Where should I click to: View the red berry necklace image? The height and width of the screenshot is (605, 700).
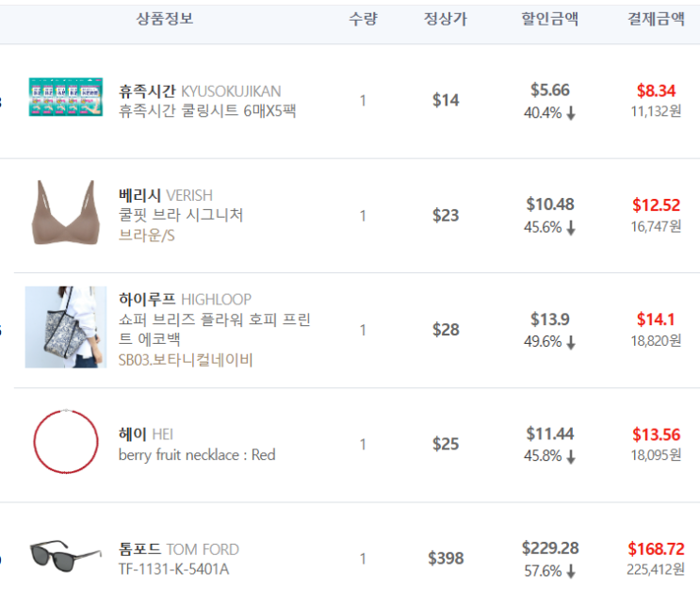click(x=66, y=441)
